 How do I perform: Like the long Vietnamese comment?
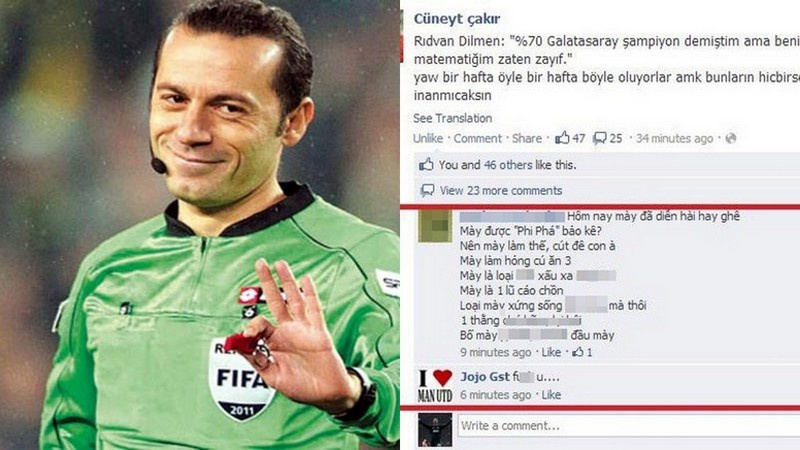coord(551,352)
